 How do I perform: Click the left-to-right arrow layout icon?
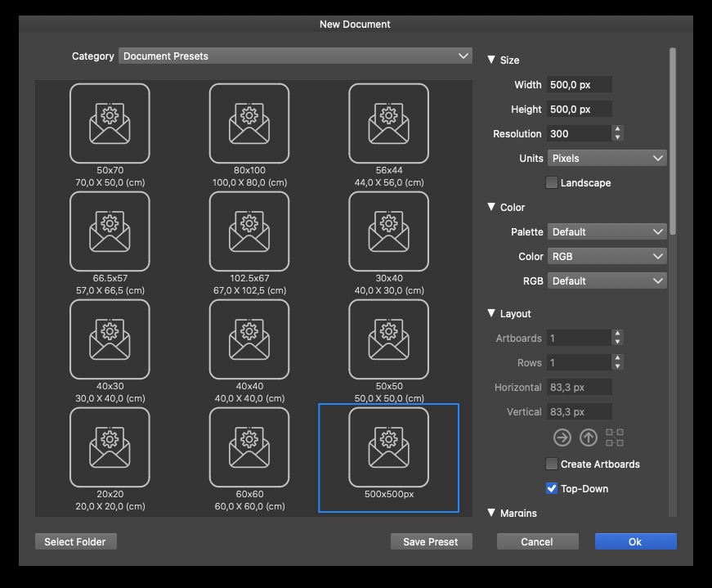pos(562,438)
